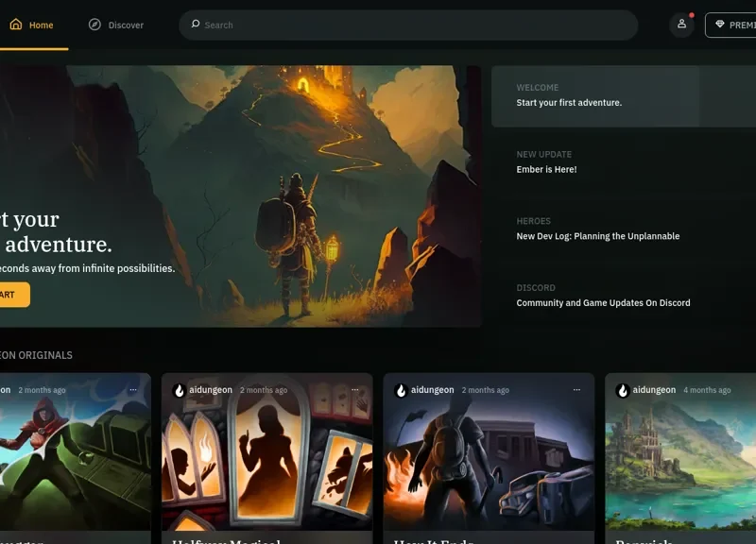Open the 'Ember is Here!' update
Image resolution: width=756 pixels, height=544 pixels.
pyautogui.click(x=546, y=170)
